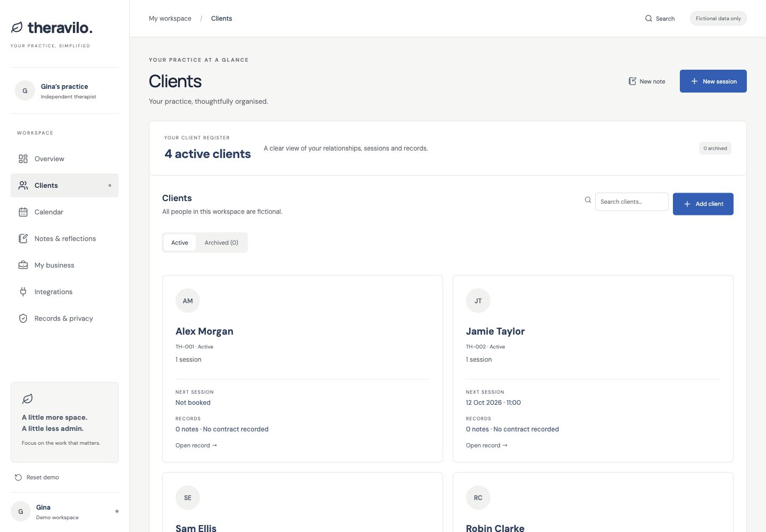Image resolution: width=766 pixels, height=532 pixels.
Task: Click the AM avatar for Alex Morgan
Action: pyautogui.click(x=188, y=301)
